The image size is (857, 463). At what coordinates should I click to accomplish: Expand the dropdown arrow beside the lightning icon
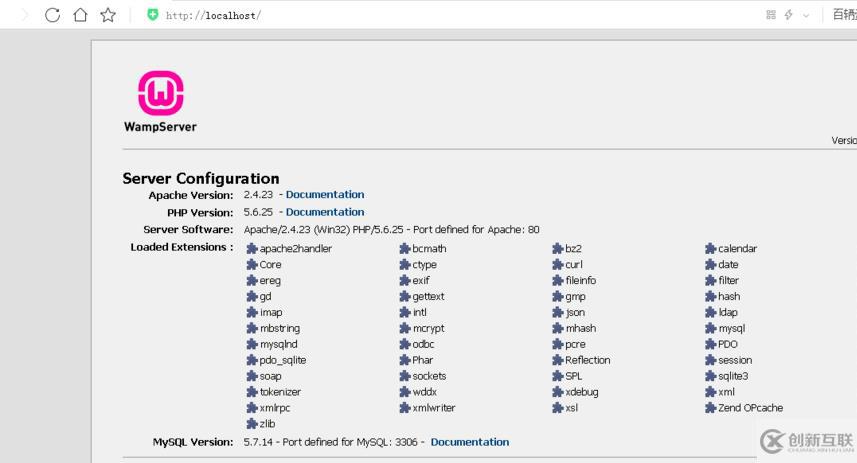(806, 15)
